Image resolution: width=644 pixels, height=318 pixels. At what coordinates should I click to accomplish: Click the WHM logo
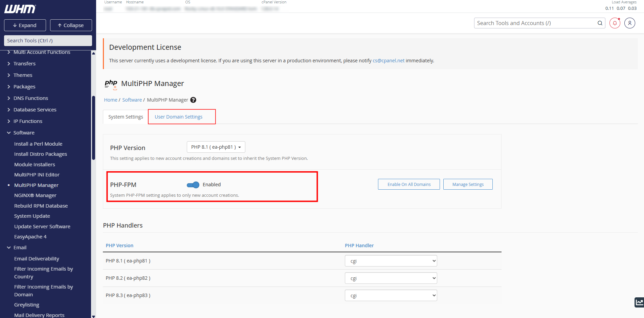(x=20, y=9)
